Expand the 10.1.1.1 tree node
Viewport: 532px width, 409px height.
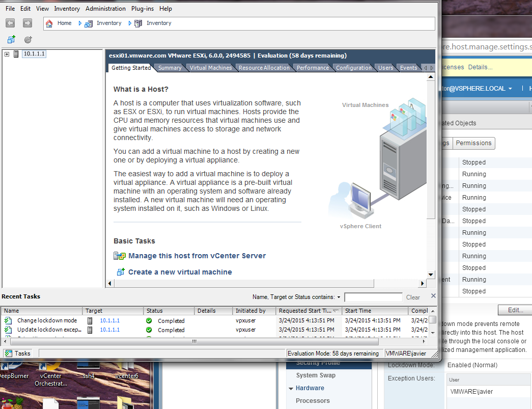7,54
